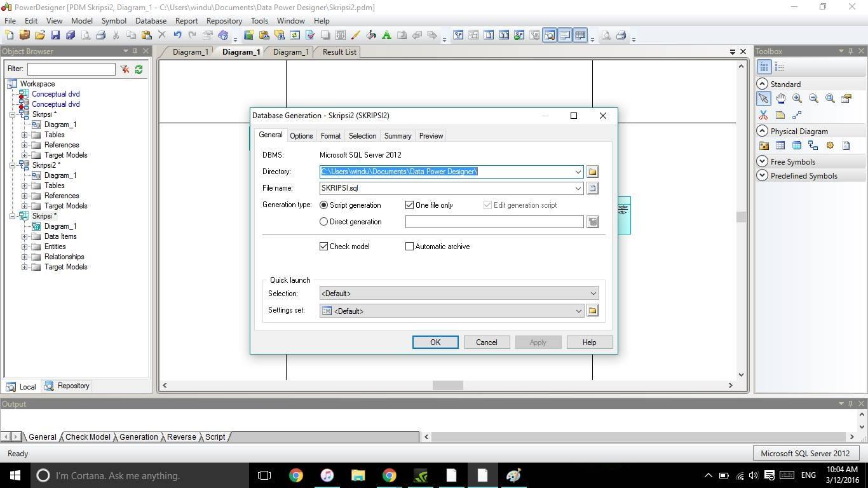Open the Selection Default dropdown
This screenshot has width=868, height=488.
point(459,294)
